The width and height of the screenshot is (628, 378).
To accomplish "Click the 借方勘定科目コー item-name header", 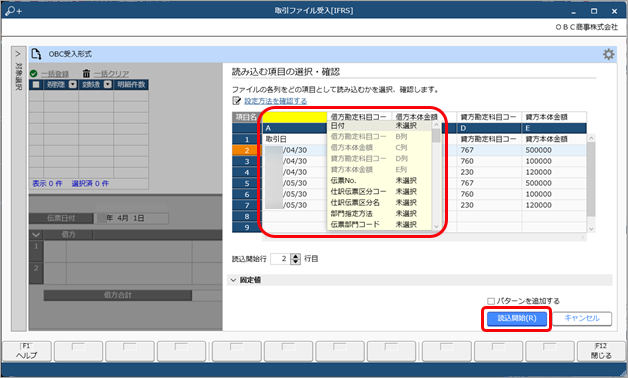I will [358, 117].
